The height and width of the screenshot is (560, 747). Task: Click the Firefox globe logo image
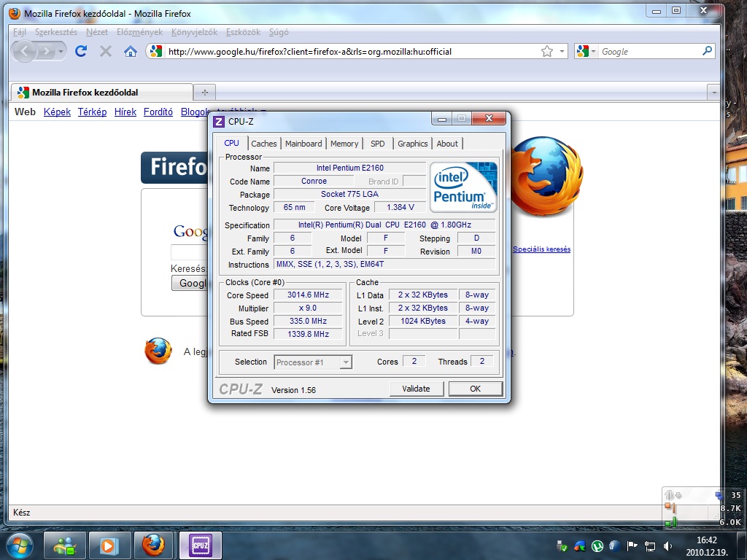click(x=546, y=176)
